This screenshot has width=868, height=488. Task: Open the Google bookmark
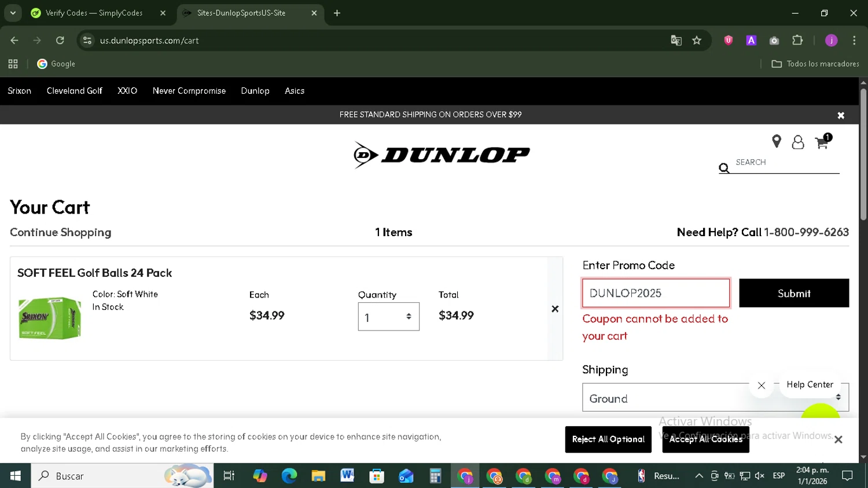56,64
